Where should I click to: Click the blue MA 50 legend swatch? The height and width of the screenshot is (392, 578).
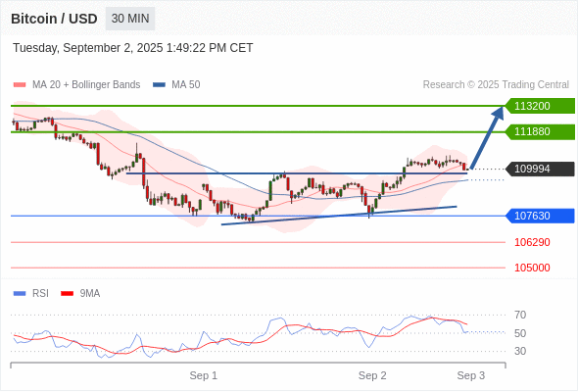(159, 85)
